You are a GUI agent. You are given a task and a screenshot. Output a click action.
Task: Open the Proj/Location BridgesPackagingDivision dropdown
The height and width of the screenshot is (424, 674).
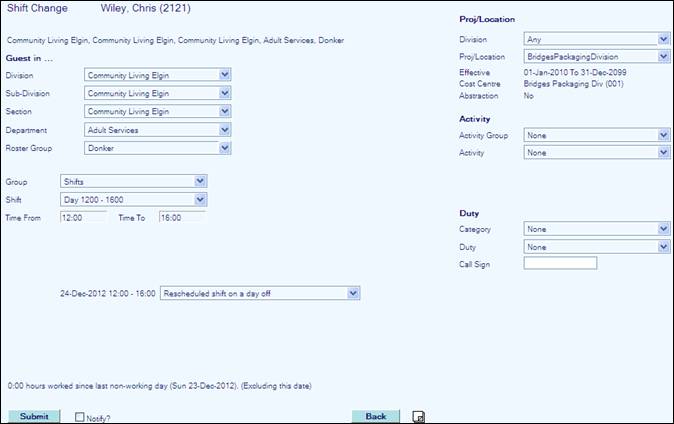[x=596, y=57]
